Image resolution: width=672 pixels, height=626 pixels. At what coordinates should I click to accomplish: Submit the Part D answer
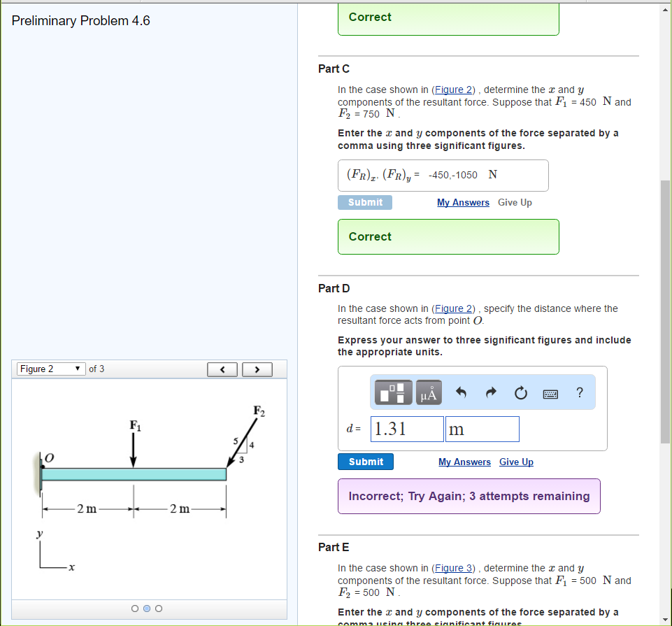pos(366,462)
